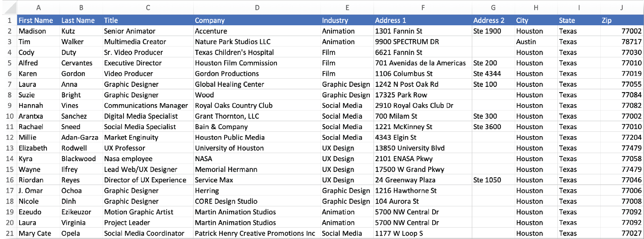
Task: Select the 'Blackwood' cell
Action: point(81,159)
